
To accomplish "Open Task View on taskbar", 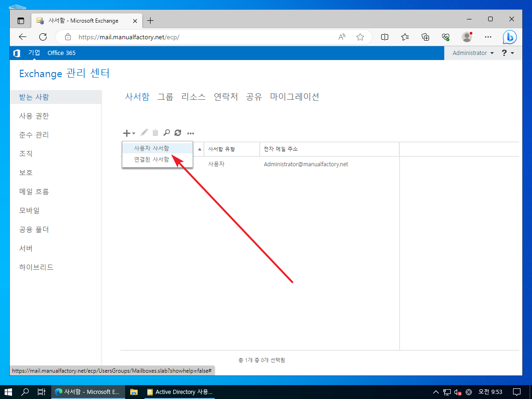I will [x=42, y=392].
